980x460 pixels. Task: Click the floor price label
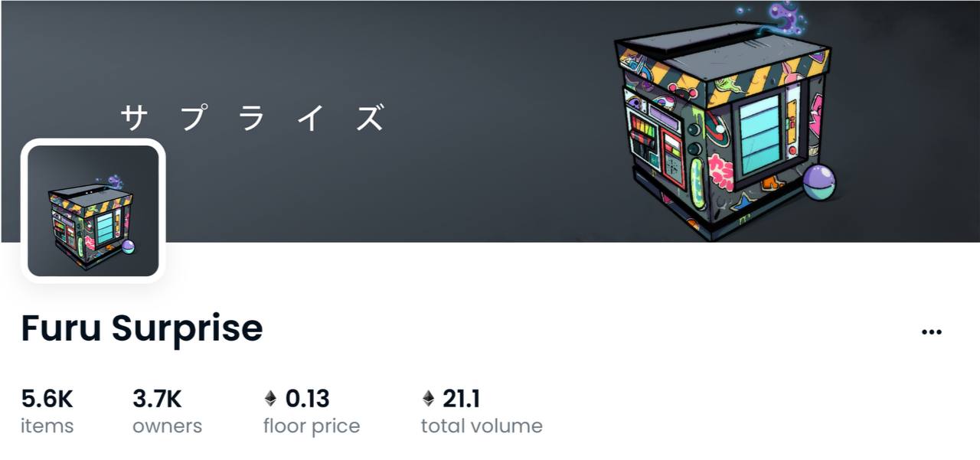tap(312, 426)
